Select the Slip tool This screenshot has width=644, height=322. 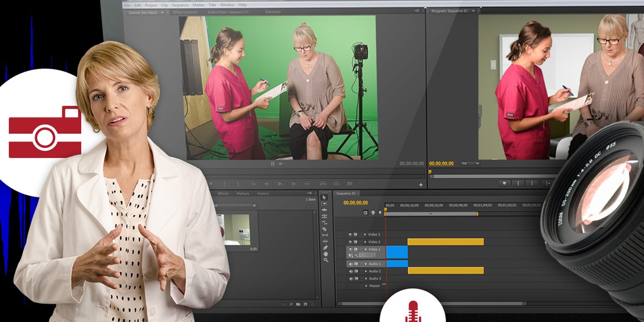pyautogui.click(x=325, y=235)
